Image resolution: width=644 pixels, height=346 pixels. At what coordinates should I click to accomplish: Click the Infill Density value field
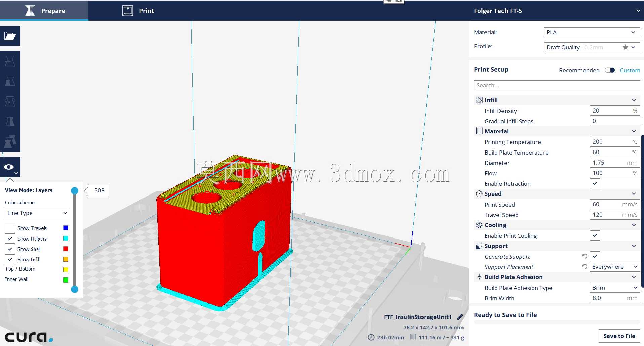pyautogui.click(x=615, y=111)
